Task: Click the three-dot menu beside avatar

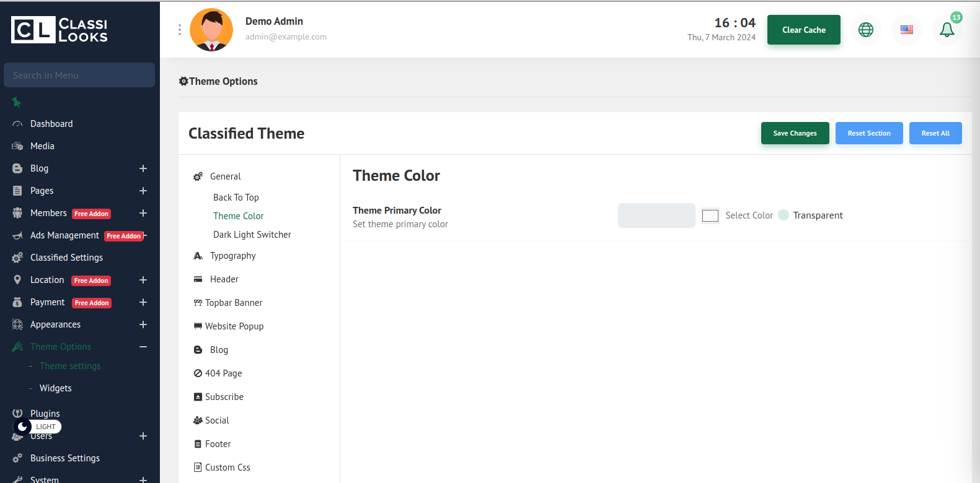Action: 180,30
